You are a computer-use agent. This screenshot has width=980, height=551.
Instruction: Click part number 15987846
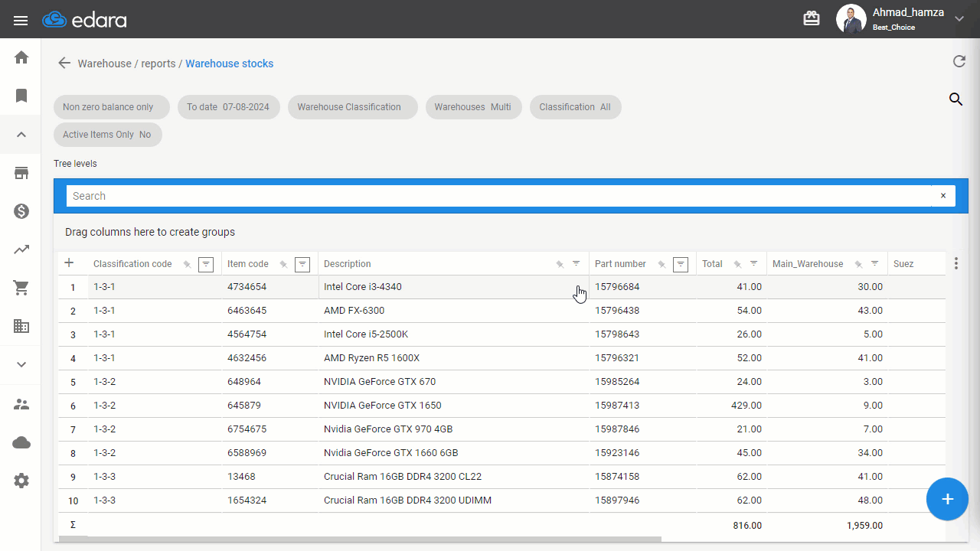(x=617, y=429)
